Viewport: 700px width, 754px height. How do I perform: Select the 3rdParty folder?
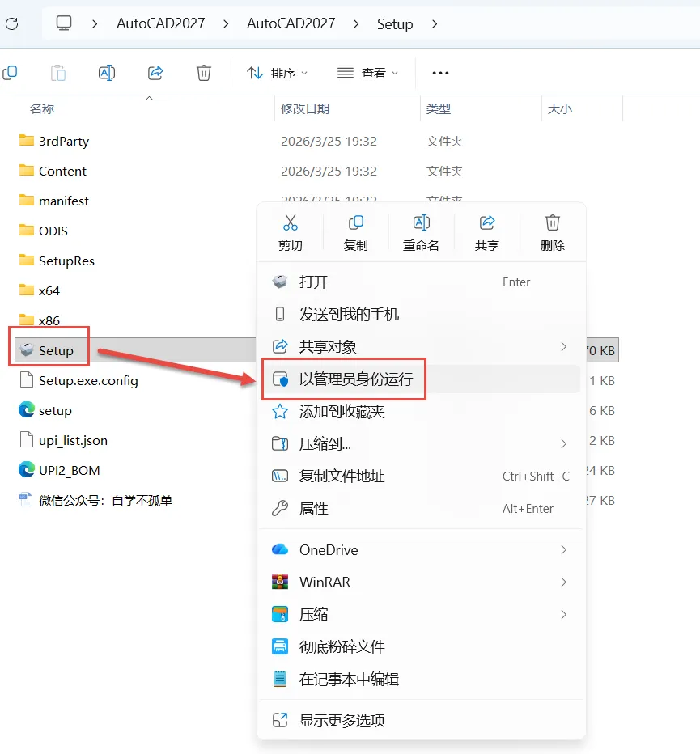point(54,141)
